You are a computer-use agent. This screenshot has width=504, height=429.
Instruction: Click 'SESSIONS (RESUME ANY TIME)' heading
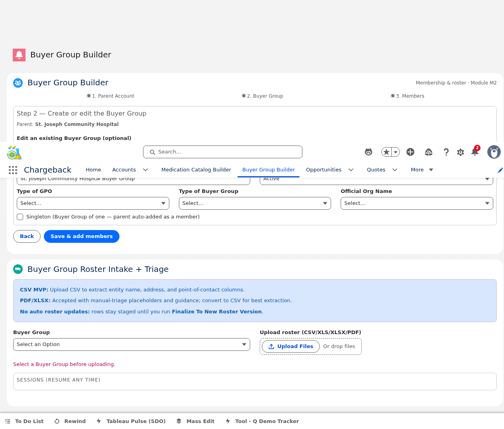pyautogui.click(x=59, y=380)
